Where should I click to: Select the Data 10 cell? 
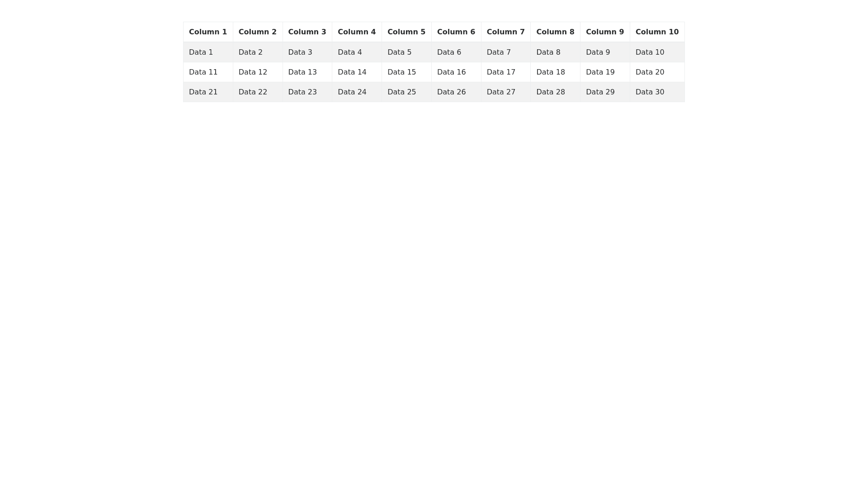click(657, 52)
